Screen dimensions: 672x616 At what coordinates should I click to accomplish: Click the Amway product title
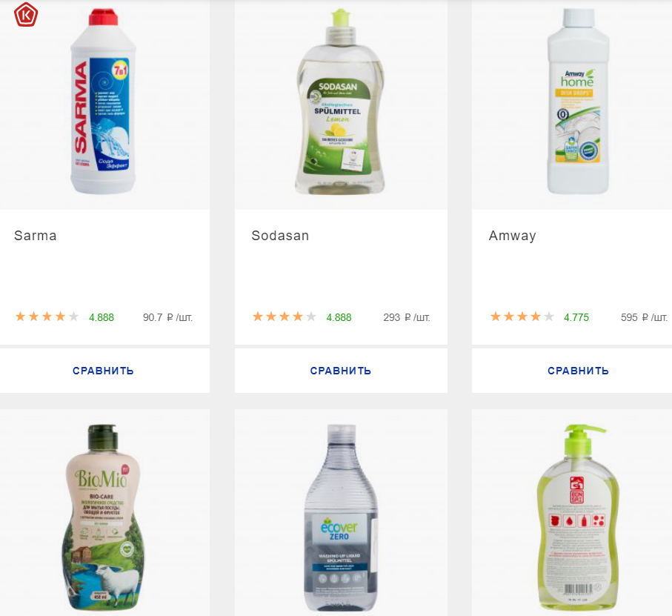tap(512, 235)
